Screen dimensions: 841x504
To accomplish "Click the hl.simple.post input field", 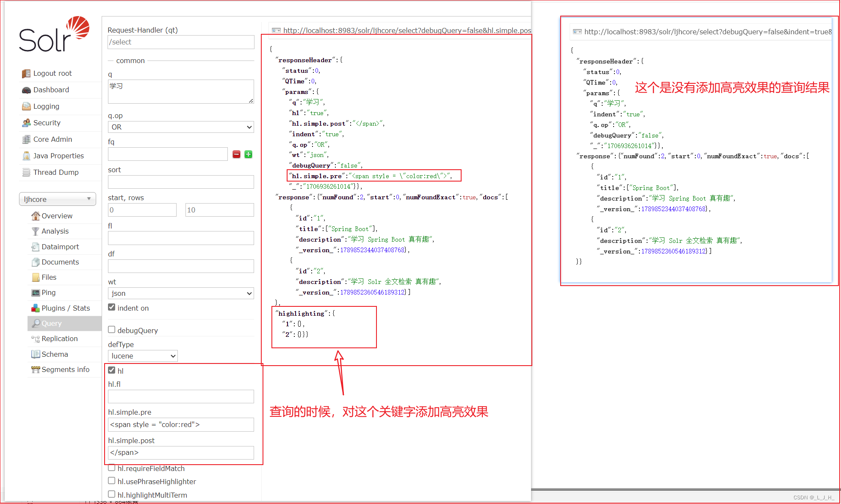I will (x=181, y=452).
